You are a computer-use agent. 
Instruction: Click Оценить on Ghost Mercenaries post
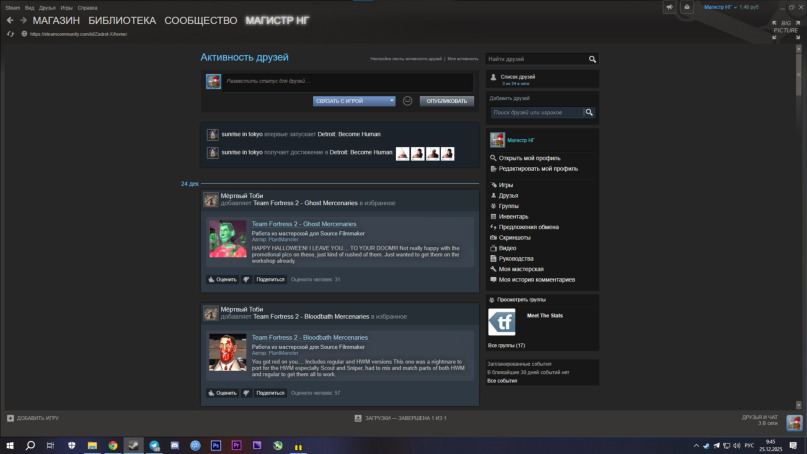click(x=222, y=280)
